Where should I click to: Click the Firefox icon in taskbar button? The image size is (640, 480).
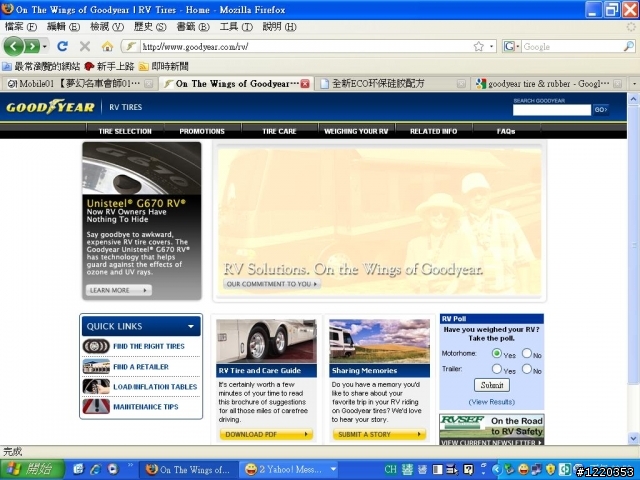(152, 469)
